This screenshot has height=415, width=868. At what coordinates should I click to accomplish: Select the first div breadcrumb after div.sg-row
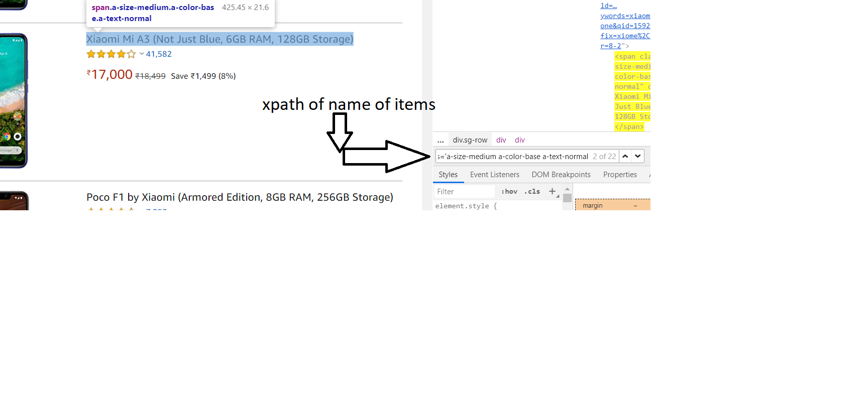click(x=501, y=140)
